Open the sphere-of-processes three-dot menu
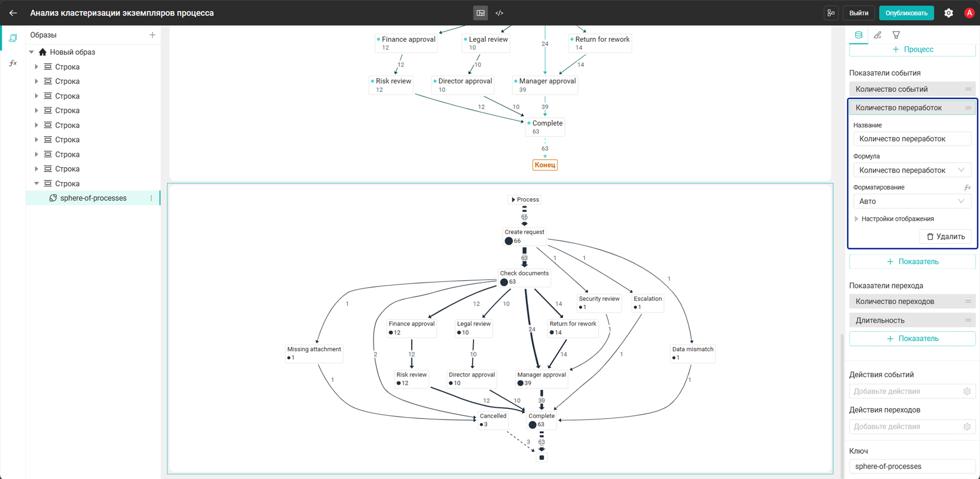The width and height of the screenshot is (980, 479). pos(151,198)
